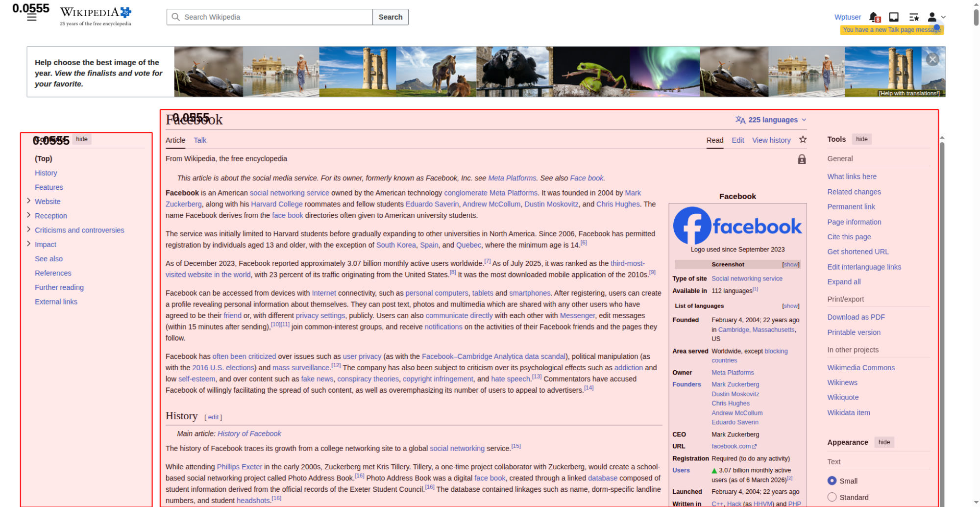Expand the Website section in contents
This screenshot has height=507, width=980.
(x=28, y=201)
